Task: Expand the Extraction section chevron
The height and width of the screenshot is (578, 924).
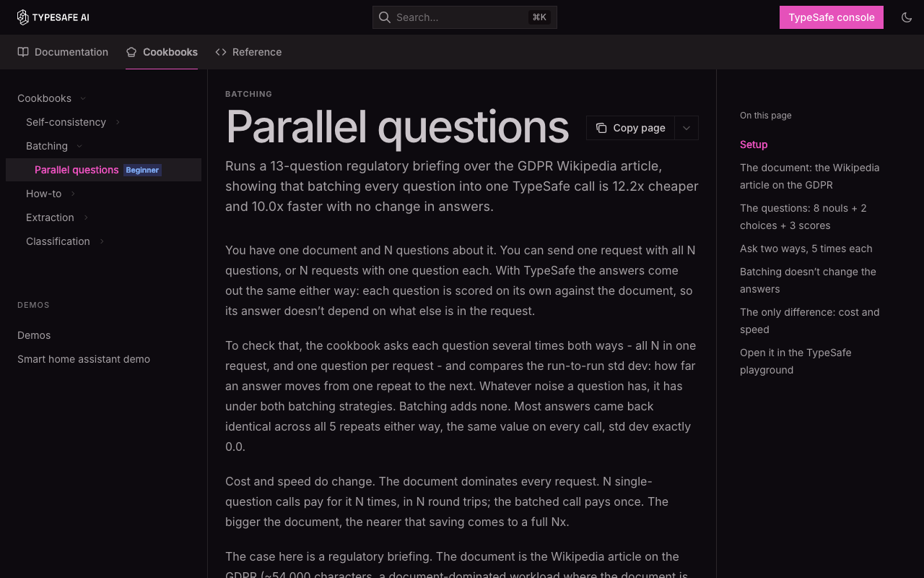Action: pos(86,217)
